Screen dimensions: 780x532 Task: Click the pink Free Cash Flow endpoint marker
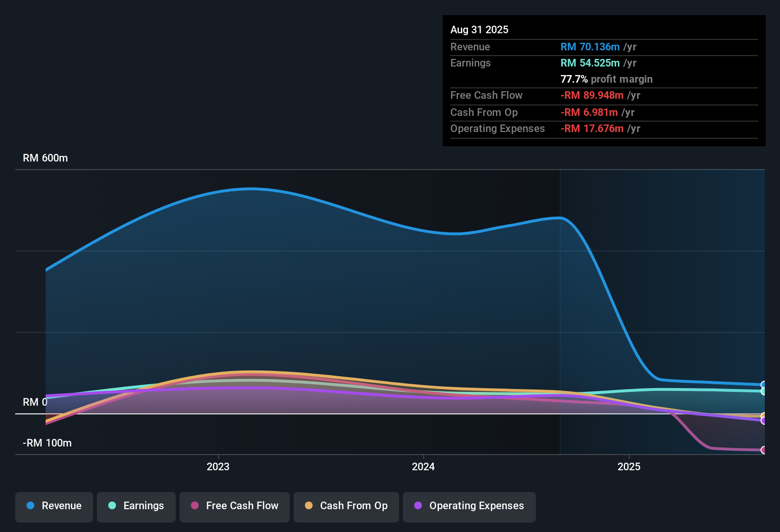[x=763, y=450]
